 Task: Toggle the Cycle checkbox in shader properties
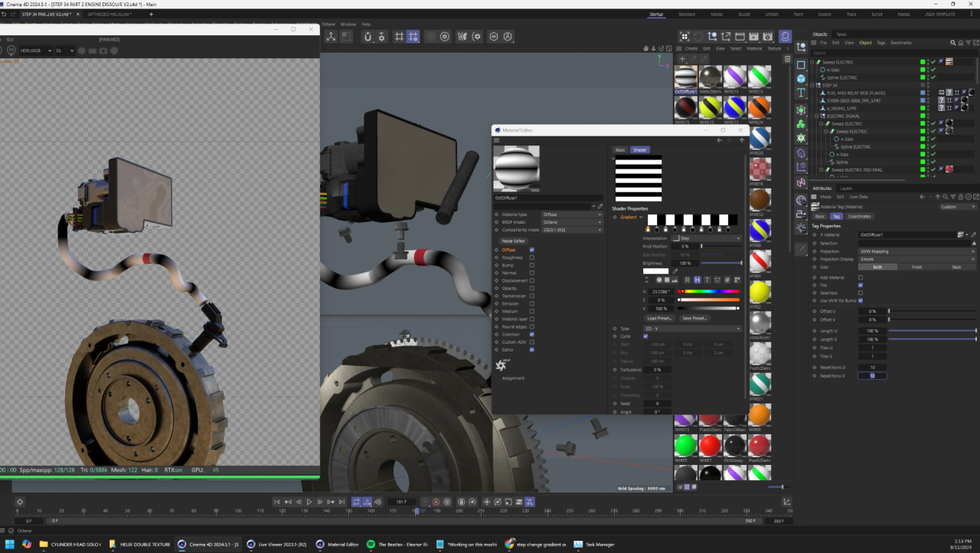click(x=645, y=336)
